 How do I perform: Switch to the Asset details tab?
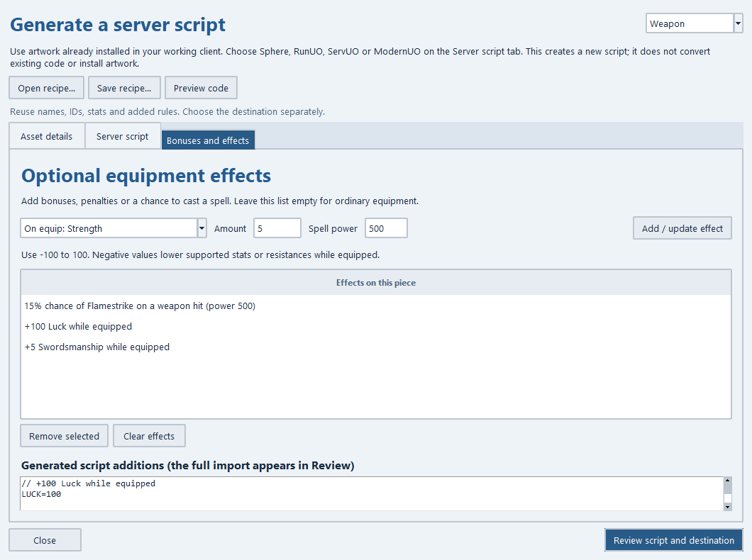pyautogui.click(x=47, y=137)
